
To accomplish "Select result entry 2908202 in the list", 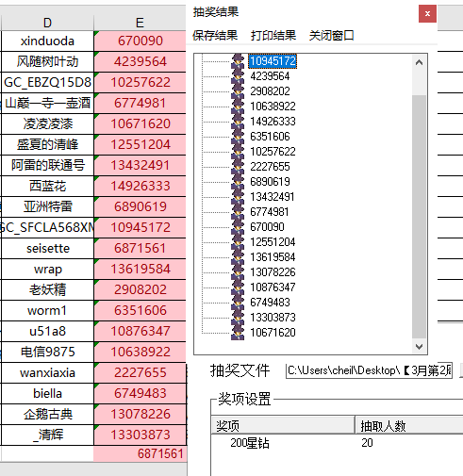I will [x=270, y=91].
